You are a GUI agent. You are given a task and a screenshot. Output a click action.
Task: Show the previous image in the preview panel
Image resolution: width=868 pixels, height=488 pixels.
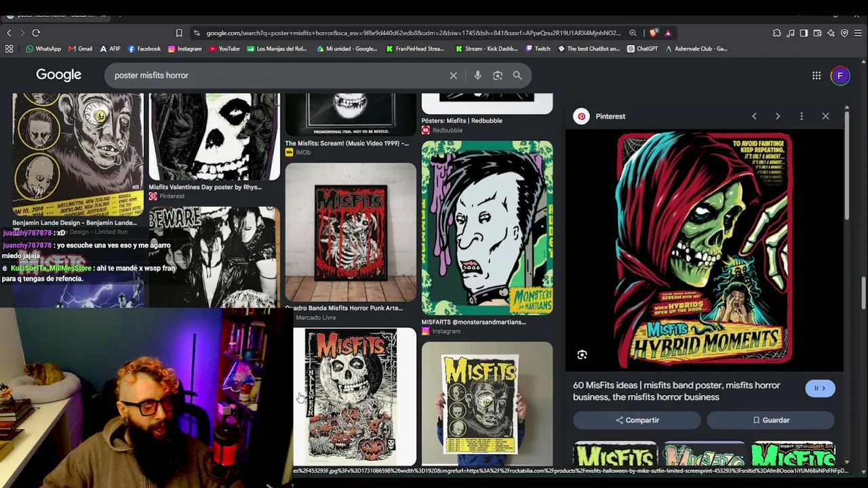coord(754,117)
